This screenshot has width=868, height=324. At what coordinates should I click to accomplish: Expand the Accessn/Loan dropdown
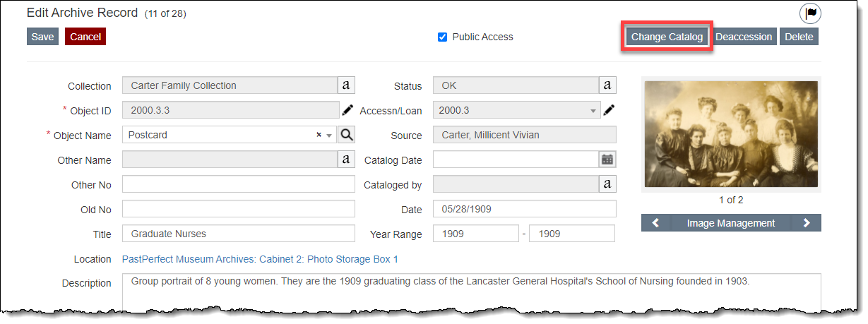593,110
